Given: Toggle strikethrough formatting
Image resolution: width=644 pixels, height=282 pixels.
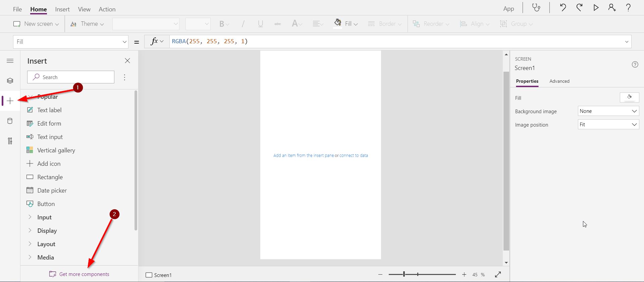Looking at the screenshot, I should click(x=278, y=24).
